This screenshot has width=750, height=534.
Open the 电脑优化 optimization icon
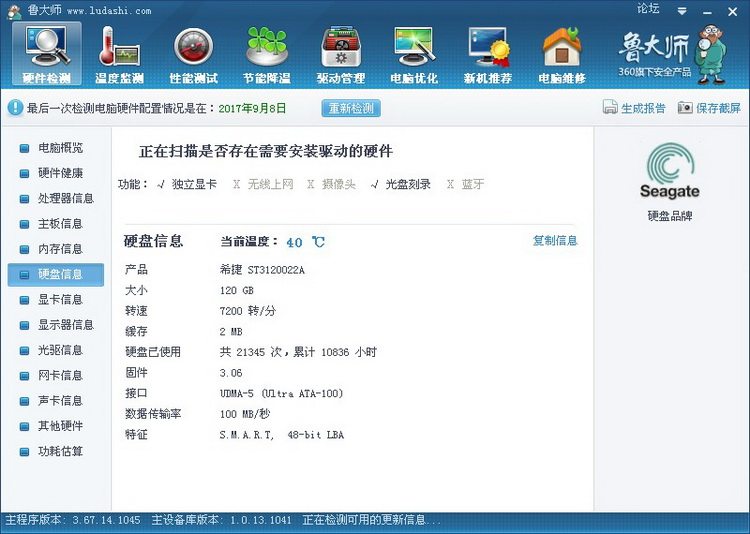[414, 54]
